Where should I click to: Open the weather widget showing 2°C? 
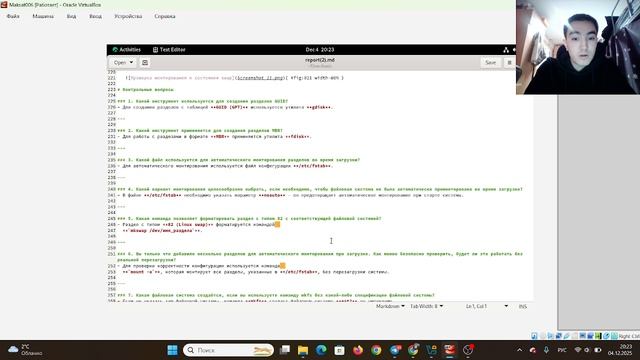pos(25,350)
